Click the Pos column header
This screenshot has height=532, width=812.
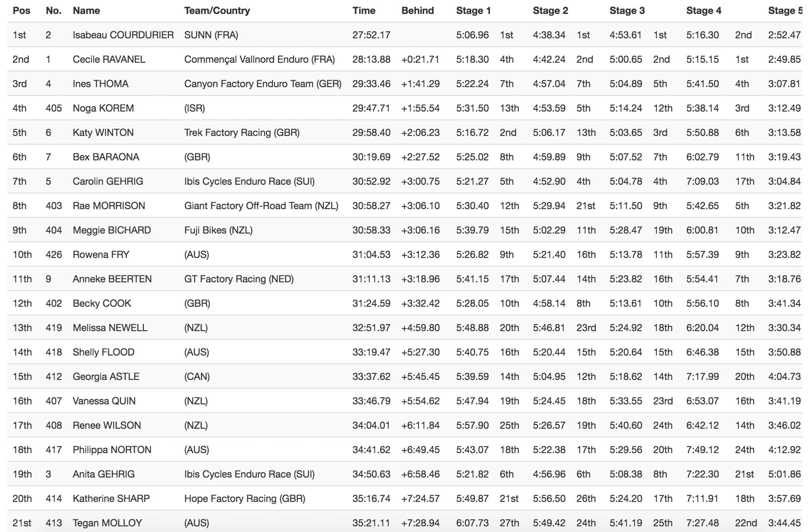click(21, 11)
